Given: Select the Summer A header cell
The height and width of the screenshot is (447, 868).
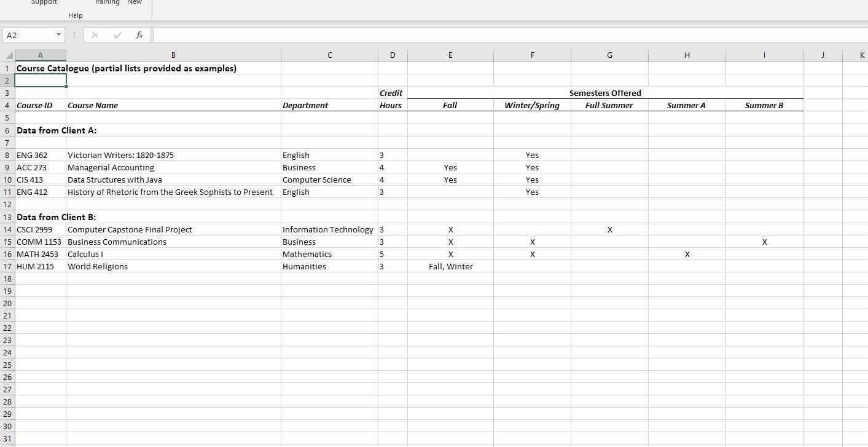Looking at the screenshot, I should (687, 105).
